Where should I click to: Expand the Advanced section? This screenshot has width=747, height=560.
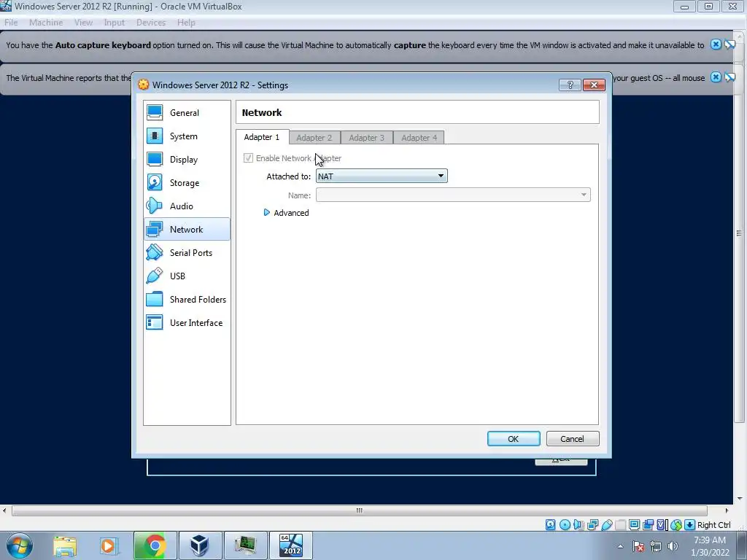coord(286,213)
